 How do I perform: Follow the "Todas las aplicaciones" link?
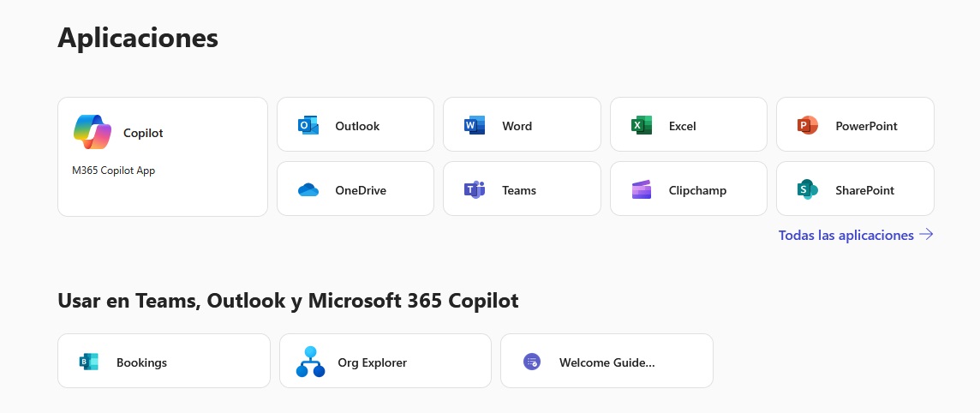pos(846,235)
